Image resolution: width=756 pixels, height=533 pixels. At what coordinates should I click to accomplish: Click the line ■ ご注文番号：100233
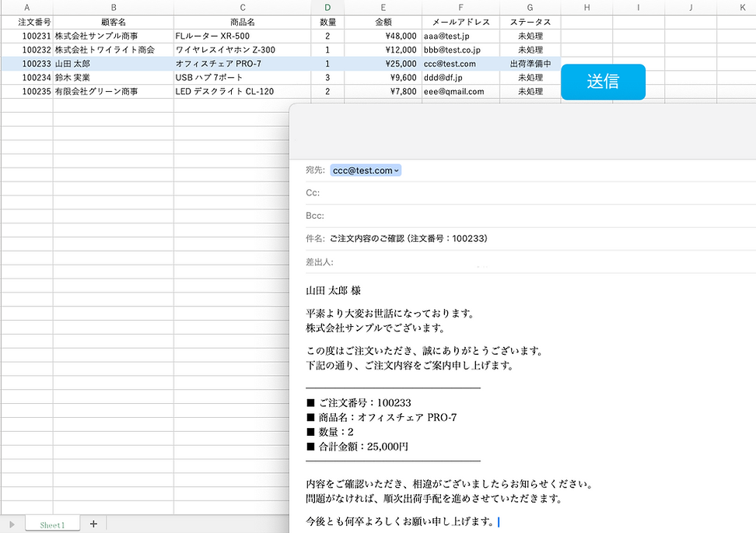(359, 403)
